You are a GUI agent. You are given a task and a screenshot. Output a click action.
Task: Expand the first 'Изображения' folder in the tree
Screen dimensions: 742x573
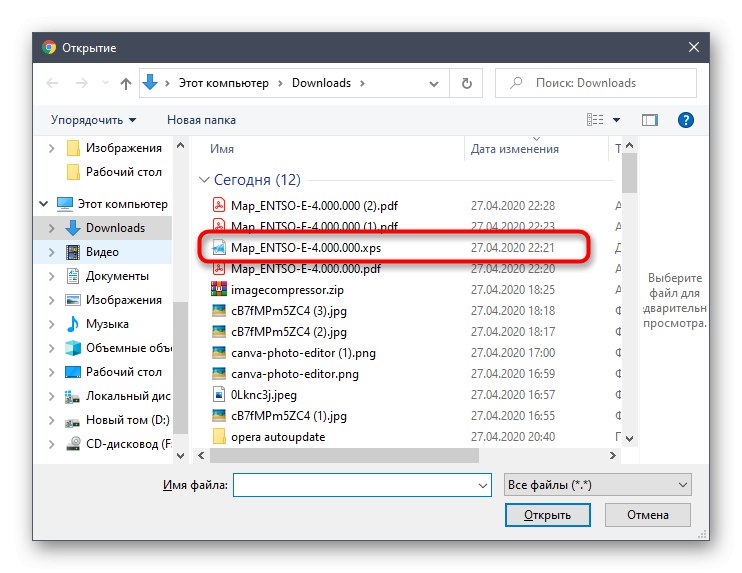[x=51, y=149]
